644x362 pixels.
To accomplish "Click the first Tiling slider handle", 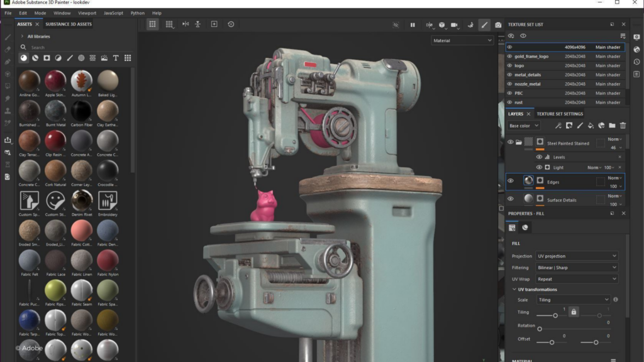I will [555, 315].
